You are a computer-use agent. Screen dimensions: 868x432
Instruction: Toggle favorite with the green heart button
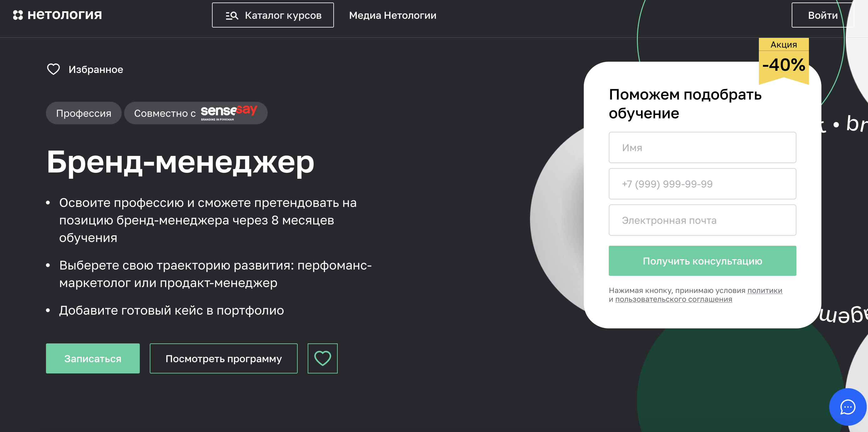tap(322, 358)
